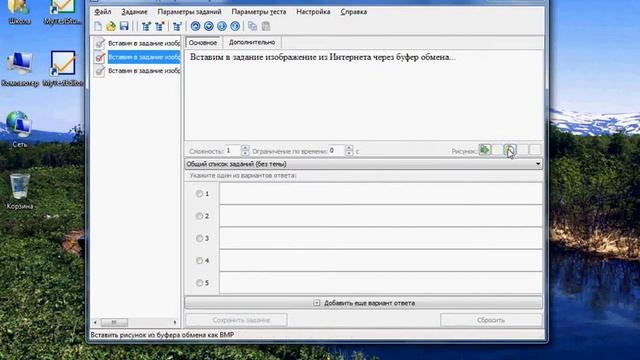Click the plain task list icon left of the blue arrows
This screenshot has height=360, width=640.
[177, 27]
